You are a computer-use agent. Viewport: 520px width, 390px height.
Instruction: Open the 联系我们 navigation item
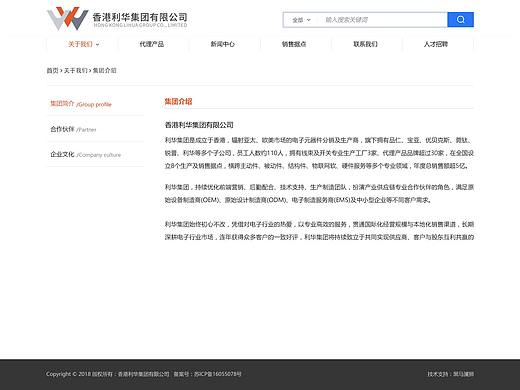365,44
